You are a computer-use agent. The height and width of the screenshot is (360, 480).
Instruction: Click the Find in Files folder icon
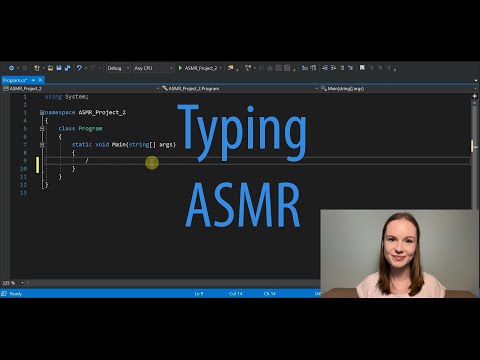230,68
